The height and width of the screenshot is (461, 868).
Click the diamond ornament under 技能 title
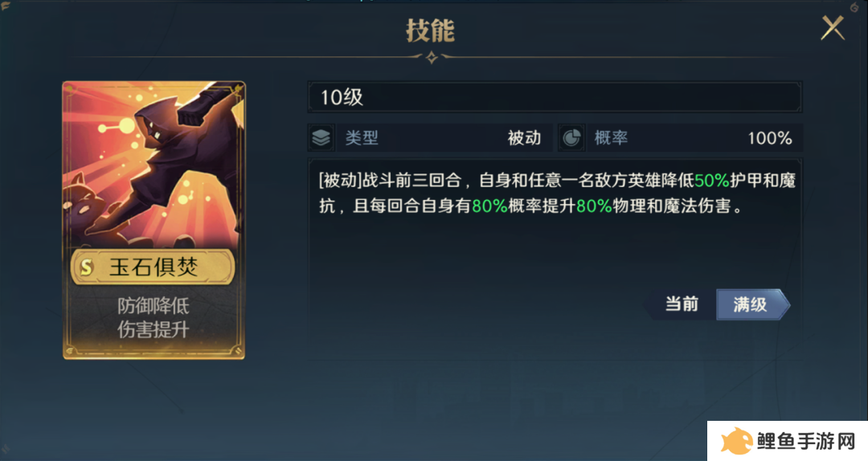[x=432, y=57]
